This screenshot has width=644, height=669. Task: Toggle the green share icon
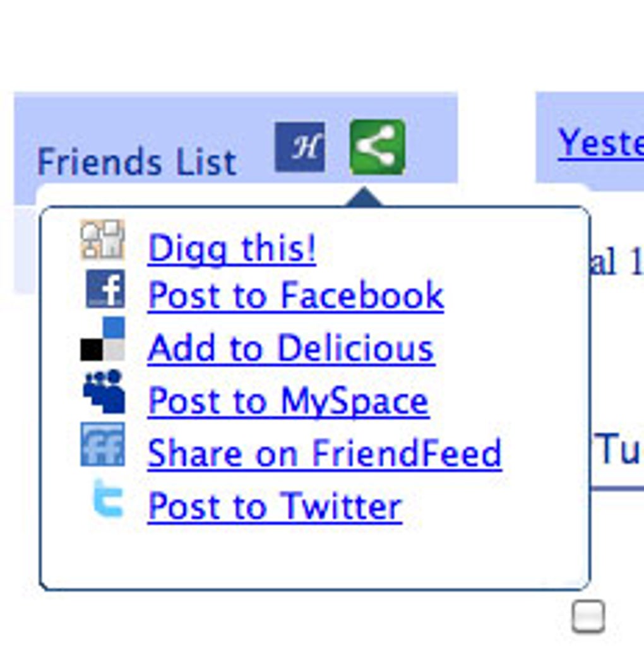point(377,147)
